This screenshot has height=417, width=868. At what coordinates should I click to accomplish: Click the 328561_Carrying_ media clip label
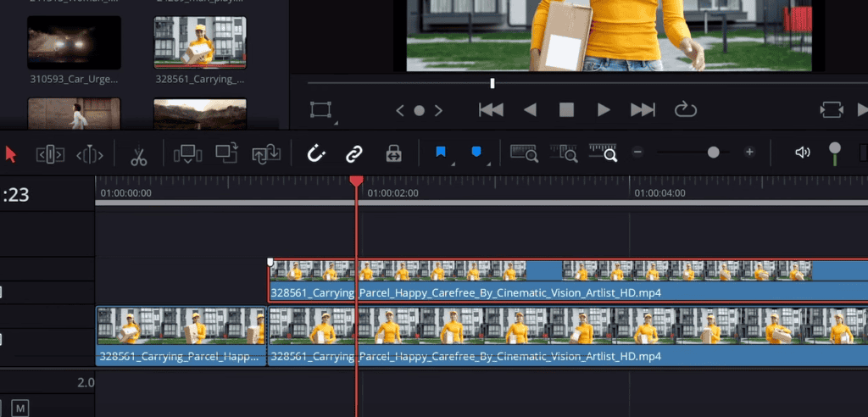tap(200, 79)
